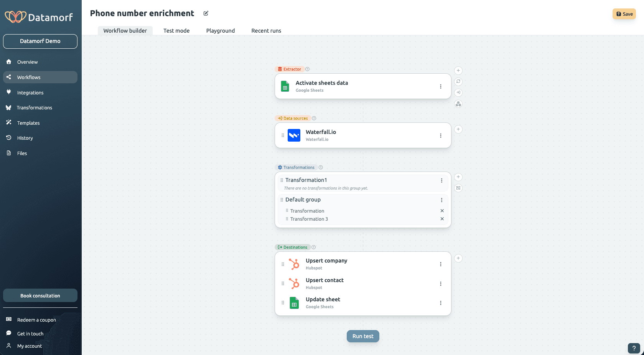Open Transformations in the sidebar
This screenshot has height=355, width=644.
pos(40,107)
